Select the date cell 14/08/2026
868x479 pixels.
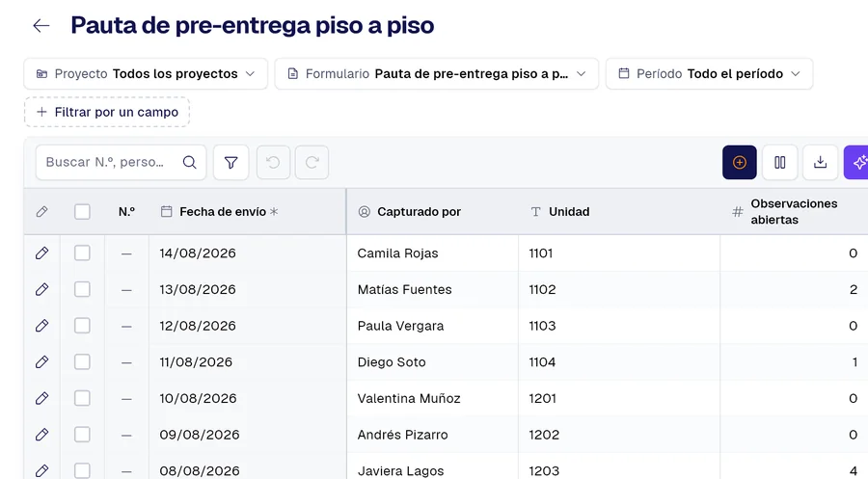pyautogui.click(x=248, y=253)
